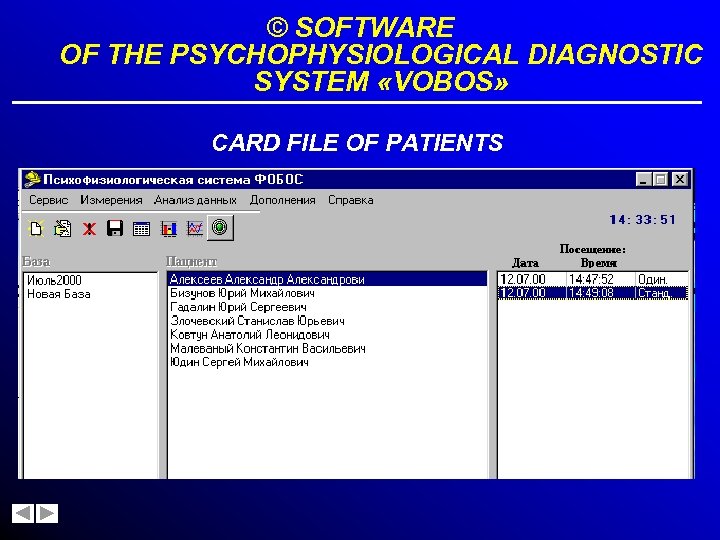Image resolution: width=720 pixels, height=540 pixels.
Task: Open the Дополнения menu
Action: [282, 200]
